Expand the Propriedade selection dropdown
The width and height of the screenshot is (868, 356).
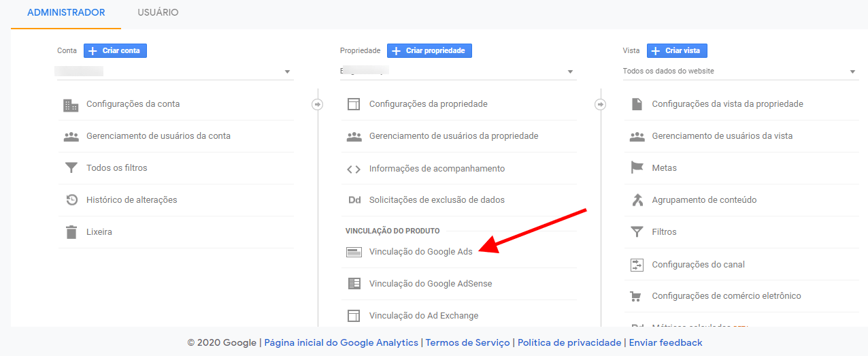[458, 71]
